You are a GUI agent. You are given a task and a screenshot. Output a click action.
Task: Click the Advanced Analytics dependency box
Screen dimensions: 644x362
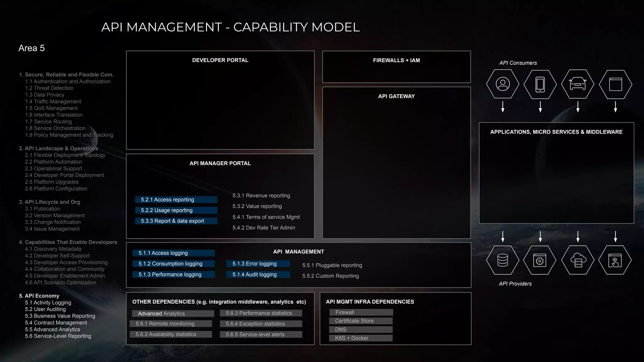tap(173, 313)
